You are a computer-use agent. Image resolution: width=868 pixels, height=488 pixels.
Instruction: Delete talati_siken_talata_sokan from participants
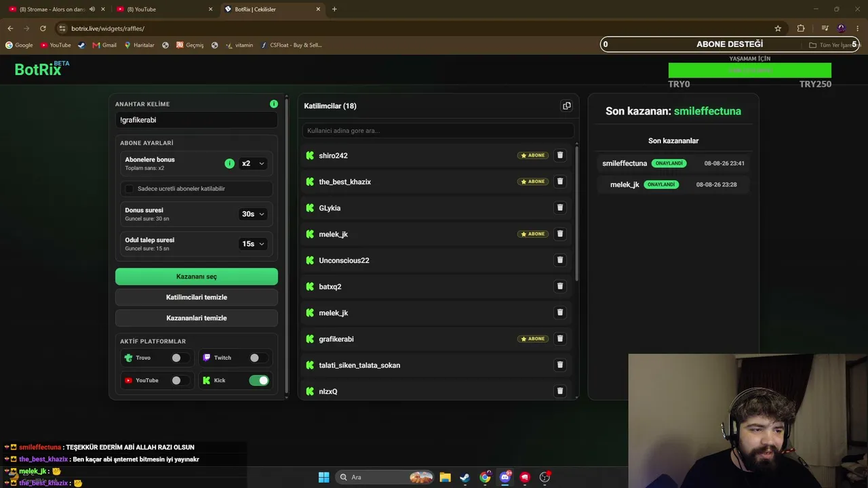(560, 365)
